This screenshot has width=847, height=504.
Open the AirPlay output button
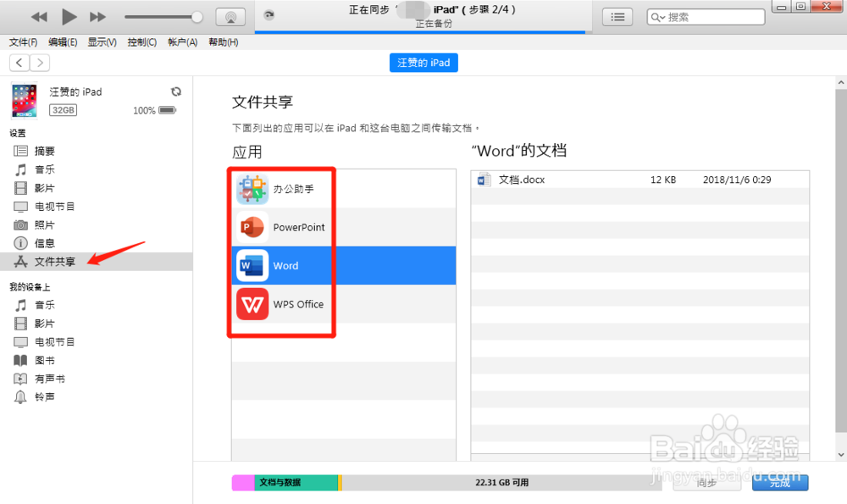coord(230,17)
